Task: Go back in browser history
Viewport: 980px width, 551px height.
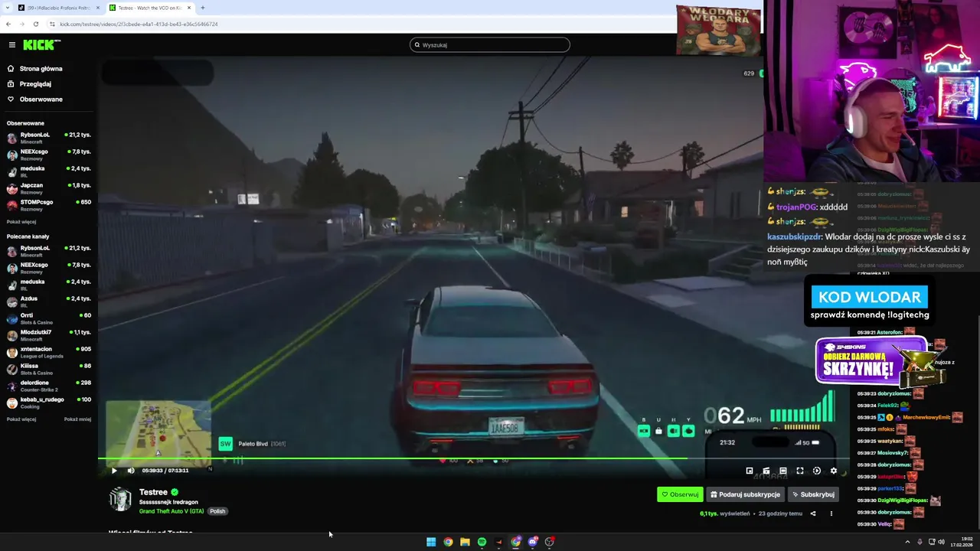Action: point(8,24)
